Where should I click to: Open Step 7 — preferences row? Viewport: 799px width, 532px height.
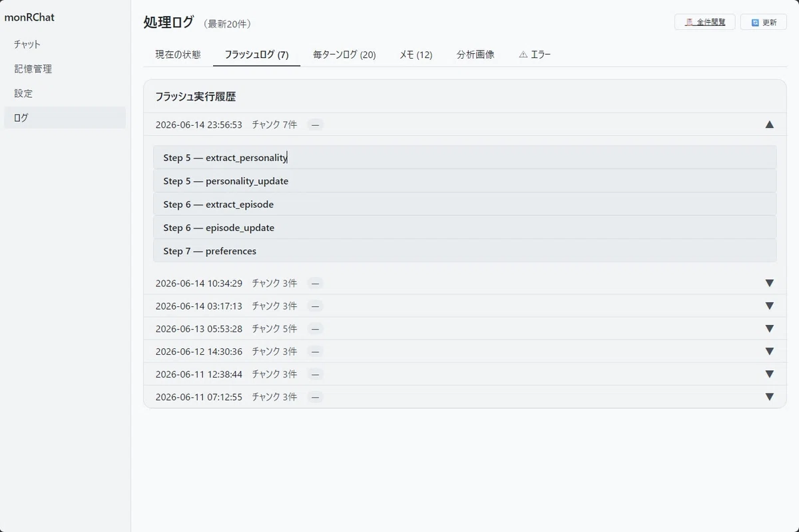point(465,251)
